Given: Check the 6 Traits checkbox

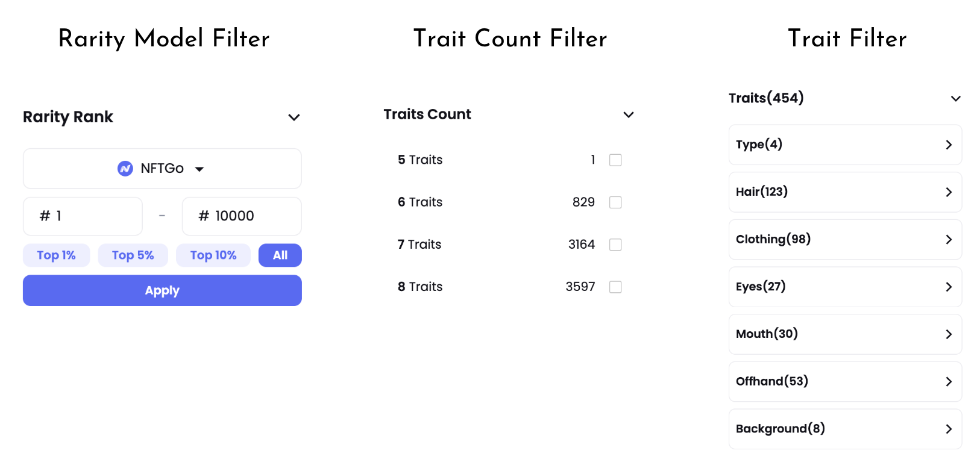Looking at the screenshot, I should coord(615,202).
